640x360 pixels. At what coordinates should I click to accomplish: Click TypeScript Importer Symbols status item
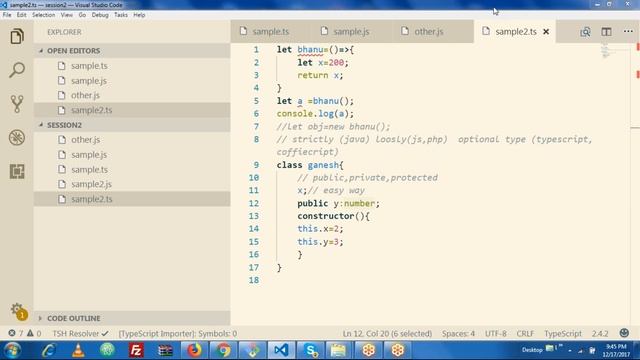(178, 333)
